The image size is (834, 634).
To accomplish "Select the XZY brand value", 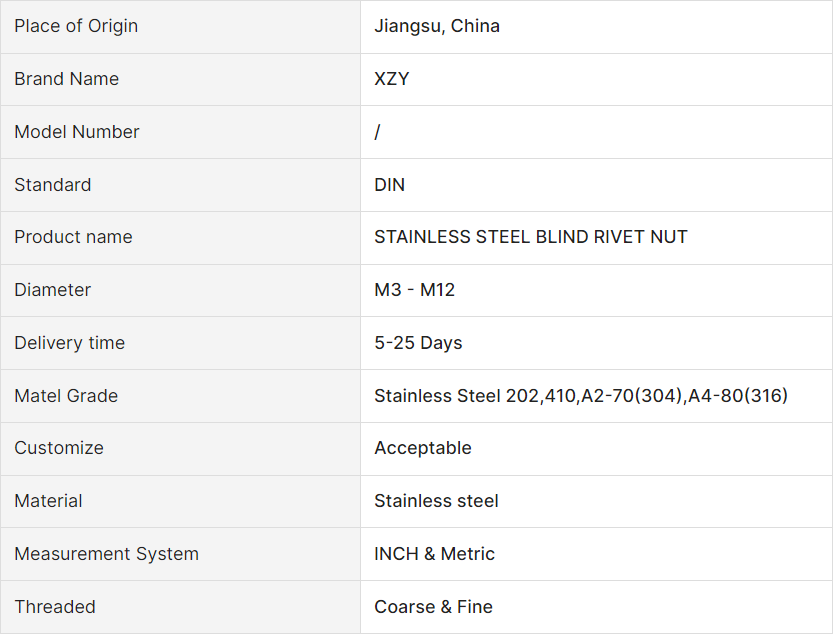I will click(392, 79).
